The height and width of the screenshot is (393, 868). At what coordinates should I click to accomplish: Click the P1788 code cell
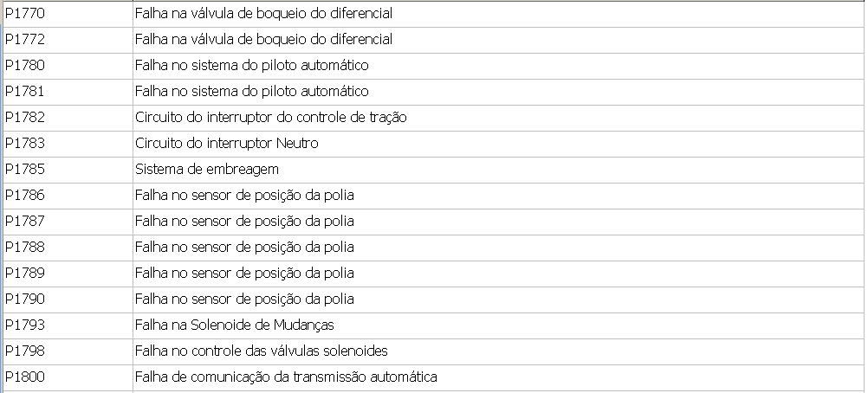pos(25,248)
